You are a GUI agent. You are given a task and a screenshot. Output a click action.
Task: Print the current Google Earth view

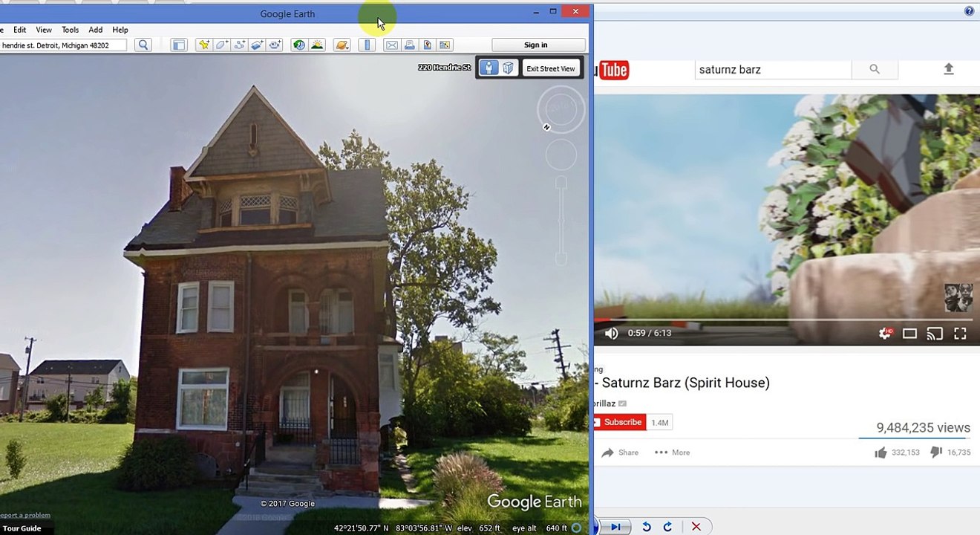pos(409,45)
